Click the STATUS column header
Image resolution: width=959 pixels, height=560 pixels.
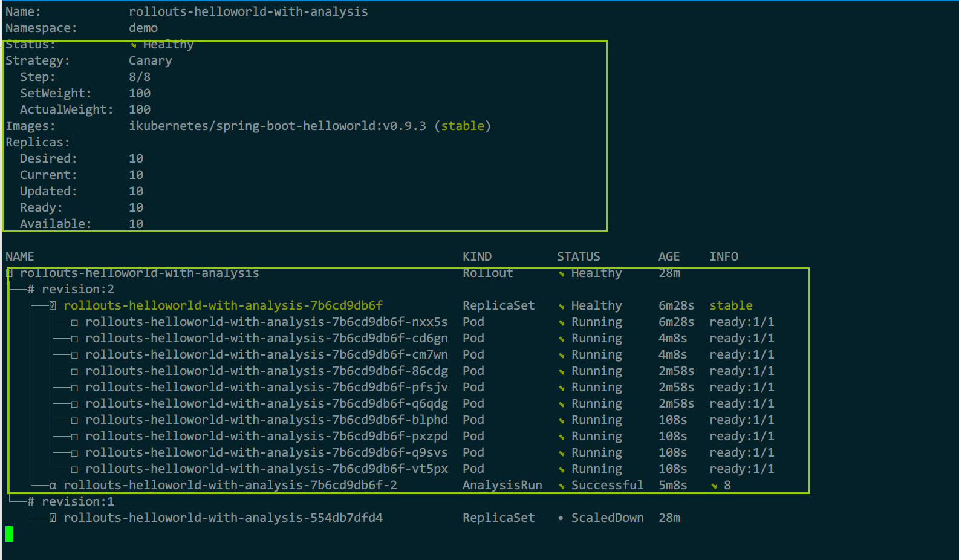point(579,256)
